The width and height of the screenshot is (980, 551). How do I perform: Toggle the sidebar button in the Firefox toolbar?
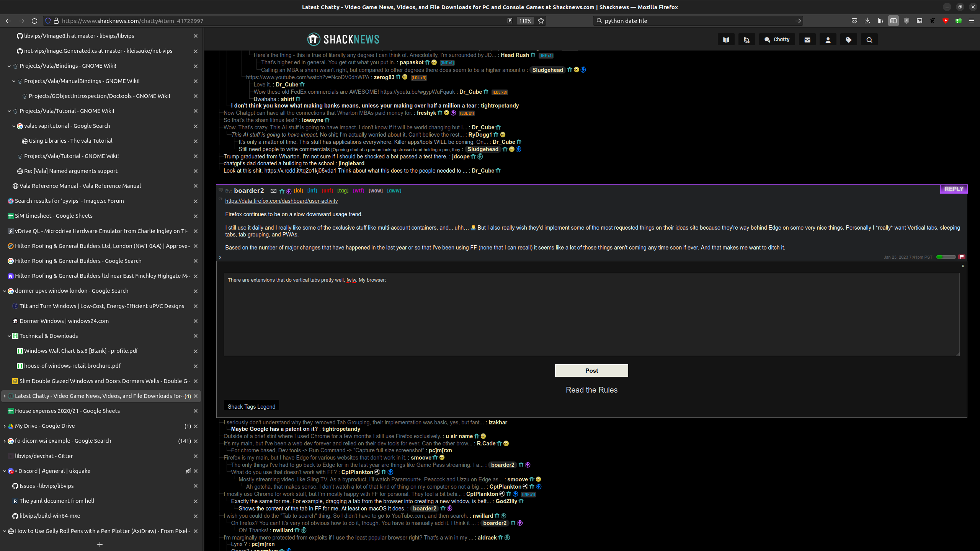click(893, 21)
